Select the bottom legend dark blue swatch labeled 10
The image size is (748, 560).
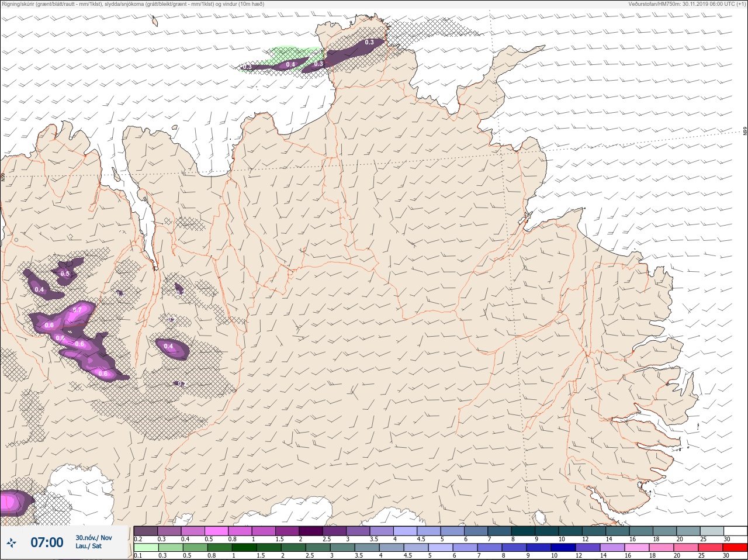tap(563, 548)
